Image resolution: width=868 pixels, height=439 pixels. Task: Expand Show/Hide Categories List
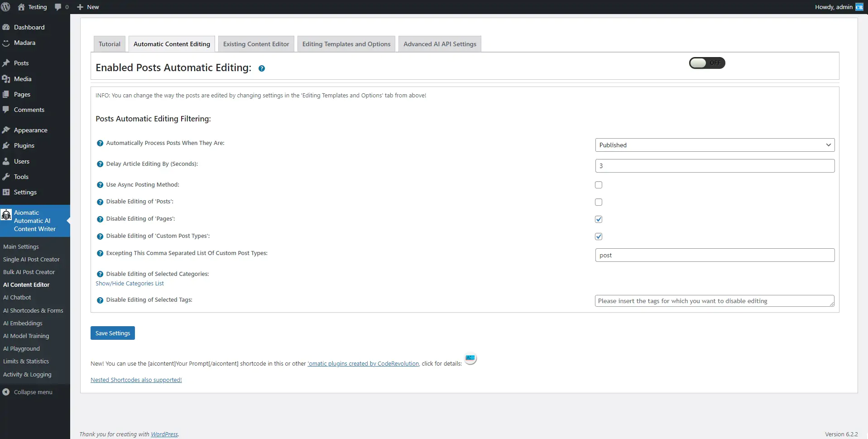coord(129,284)
